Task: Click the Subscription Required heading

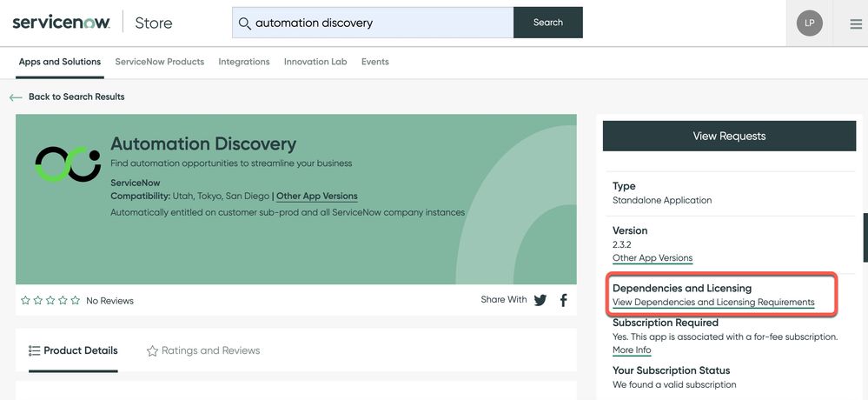Action: (x=666, y=323)
